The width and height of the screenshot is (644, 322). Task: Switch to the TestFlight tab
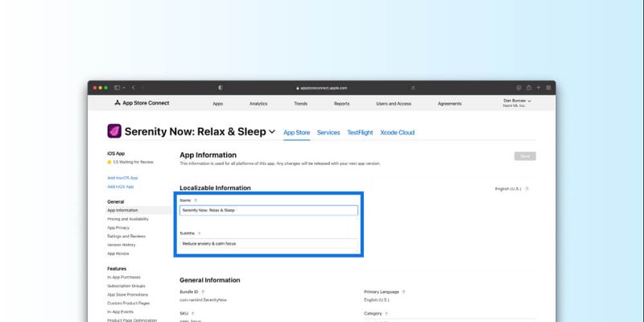pos(360,133)
